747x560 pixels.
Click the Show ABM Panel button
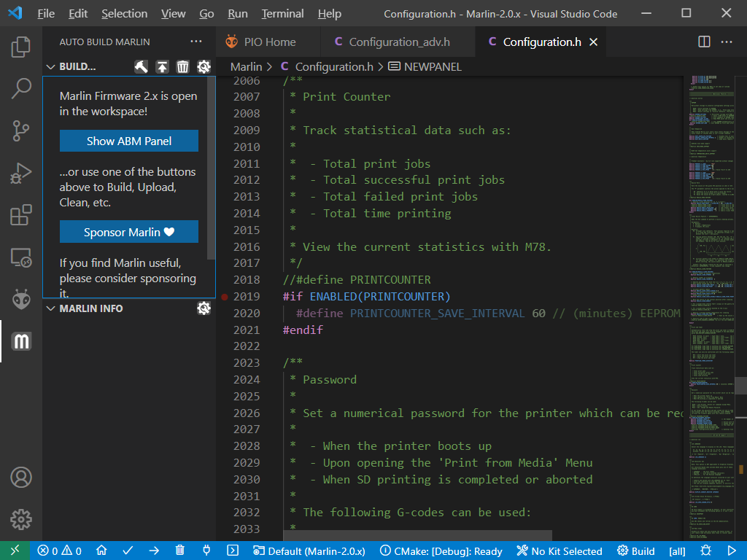click(x=129, y=141)
